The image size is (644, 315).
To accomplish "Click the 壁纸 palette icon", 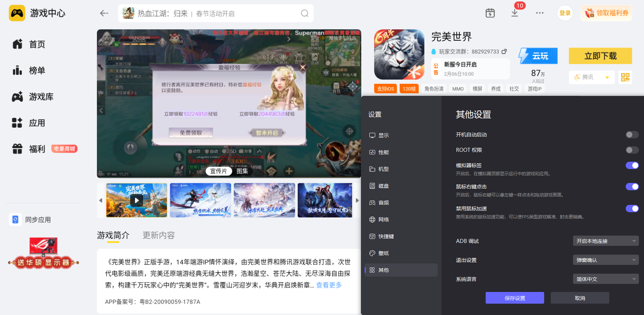I will pos(372,253).
